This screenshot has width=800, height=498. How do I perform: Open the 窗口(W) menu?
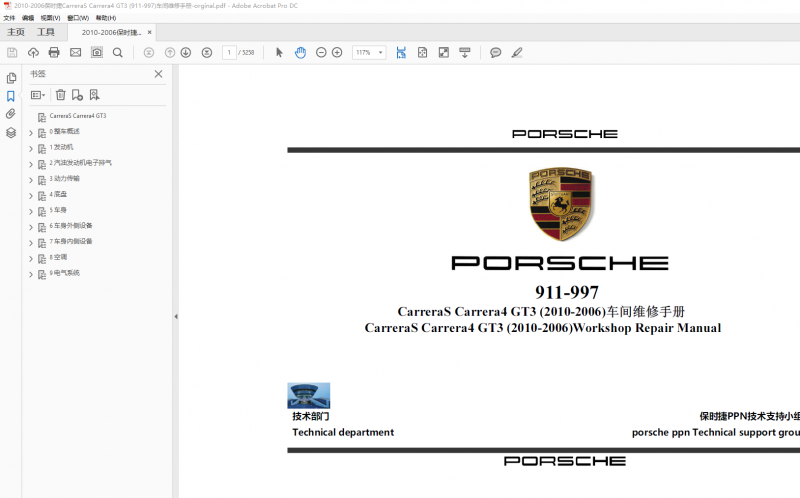(78, 18)
